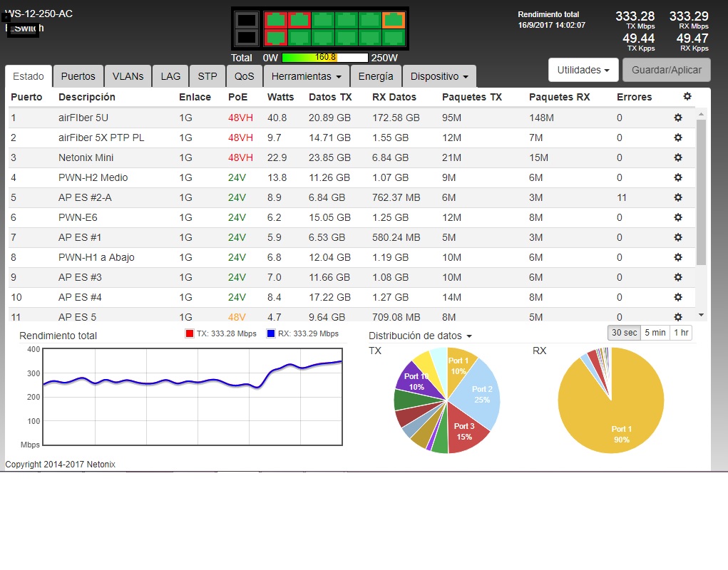Click the top black SFP port icon
This screenshot has height=570, width=728.
tap(246, 20)
